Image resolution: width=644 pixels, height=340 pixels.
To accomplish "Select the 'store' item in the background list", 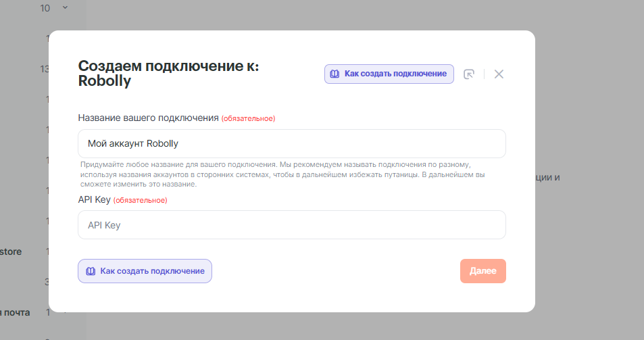I will (10, 251).
